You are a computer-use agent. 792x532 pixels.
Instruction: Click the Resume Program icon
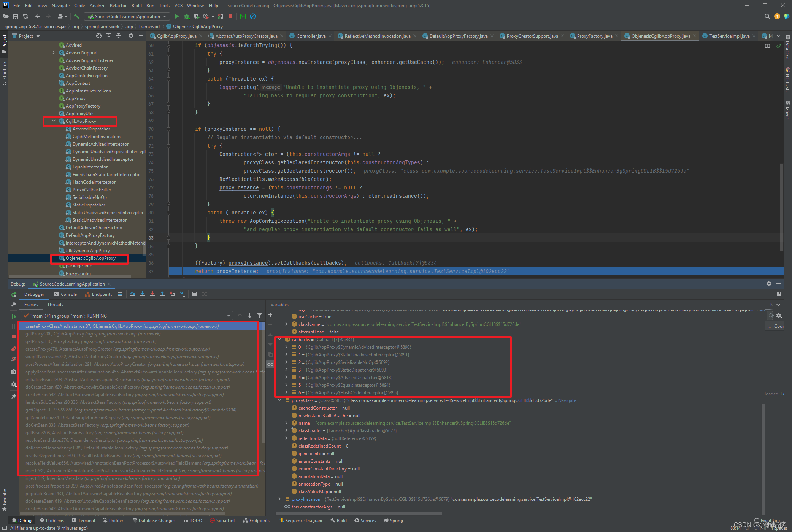tap(14, 316)
